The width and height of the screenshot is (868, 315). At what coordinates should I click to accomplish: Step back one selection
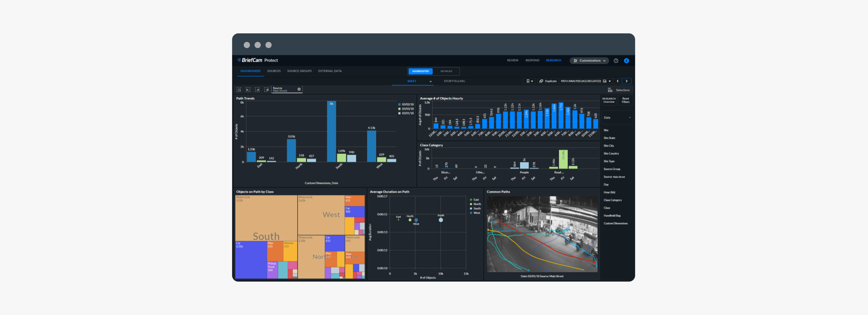point(248,90)
